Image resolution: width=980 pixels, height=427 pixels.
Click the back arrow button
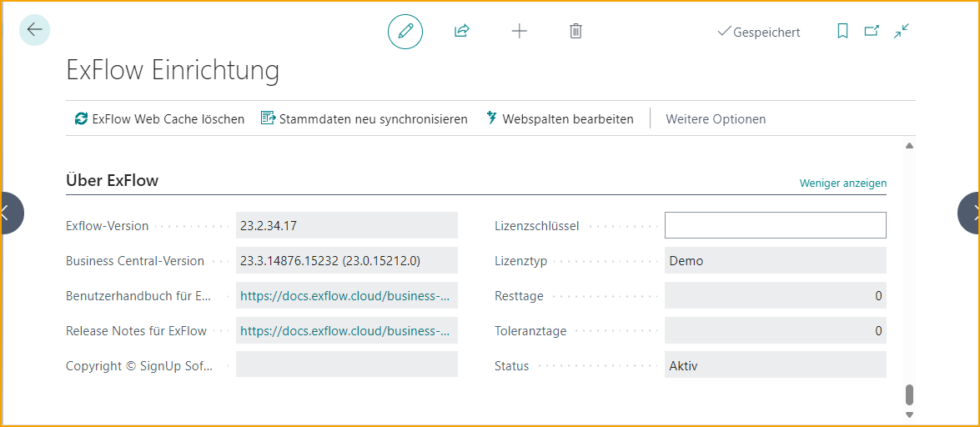(x=34, y=30)
